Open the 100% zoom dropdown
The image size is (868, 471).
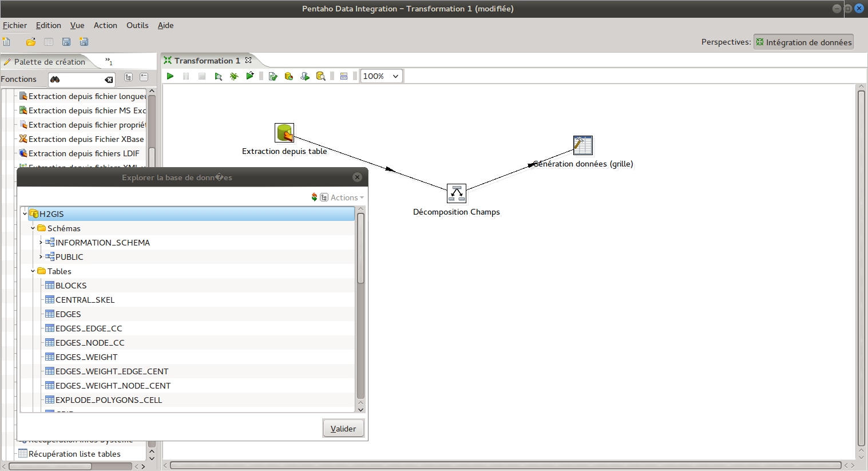[382, 76]
